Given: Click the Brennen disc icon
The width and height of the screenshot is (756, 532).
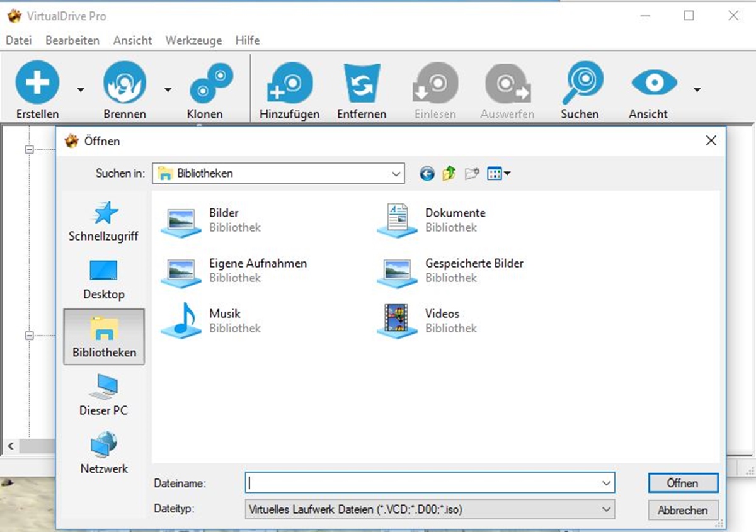Looking at the screenshot, I should (125, 82).
